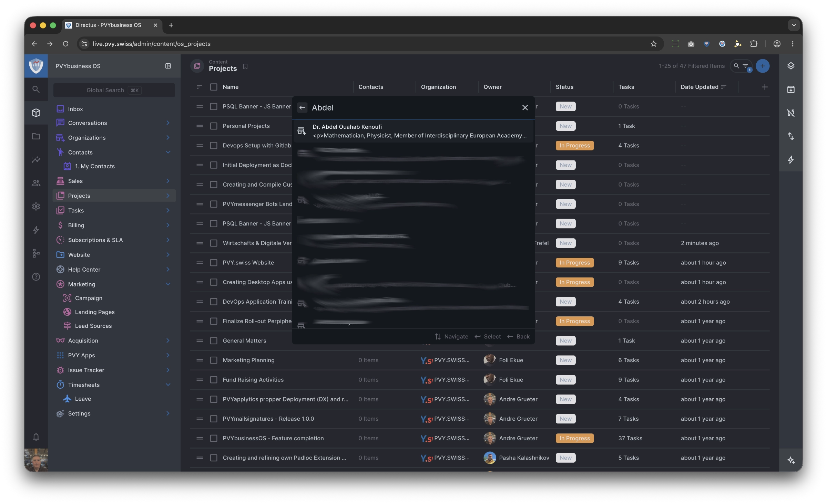Toggle the navigation panel collapse icon
This screenshot has width=827, height=504.
(168, 66)
